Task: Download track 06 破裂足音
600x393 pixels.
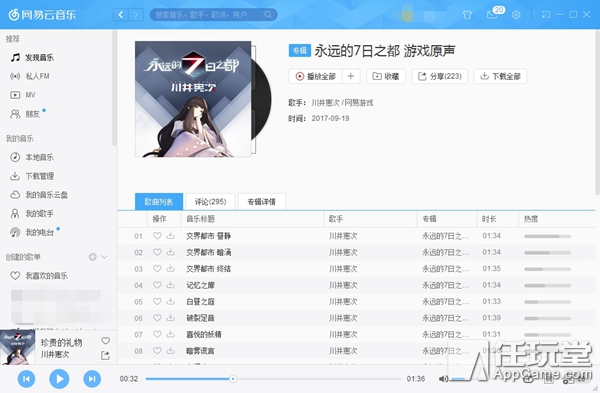Action: tap(171, 318)
